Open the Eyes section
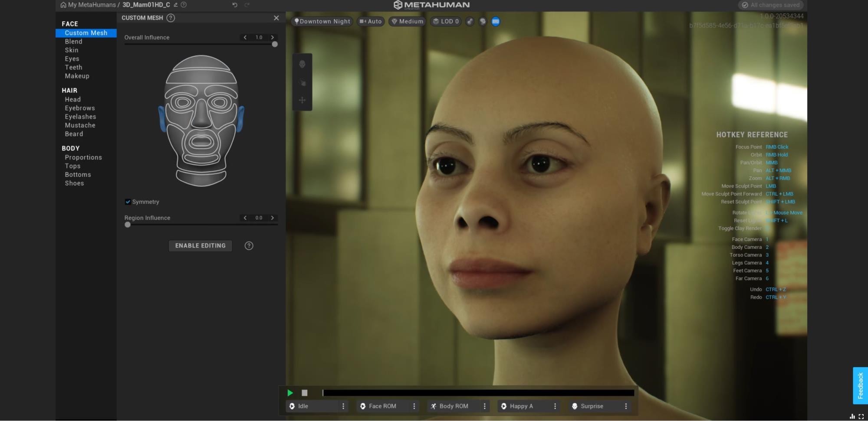 tap(72, 59)
